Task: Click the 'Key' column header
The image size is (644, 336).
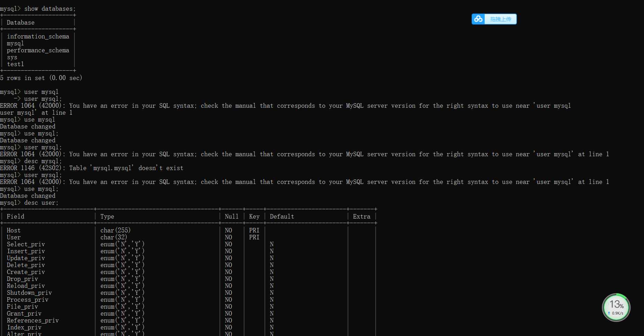Action: point(254,216)
